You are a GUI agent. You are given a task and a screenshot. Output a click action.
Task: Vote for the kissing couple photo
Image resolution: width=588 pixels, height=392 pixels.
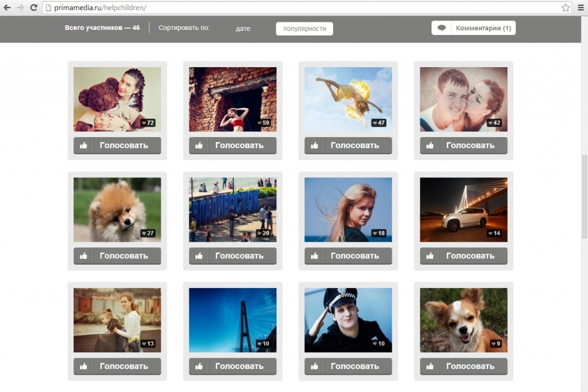pyautogui.click(x=470, y=146)
